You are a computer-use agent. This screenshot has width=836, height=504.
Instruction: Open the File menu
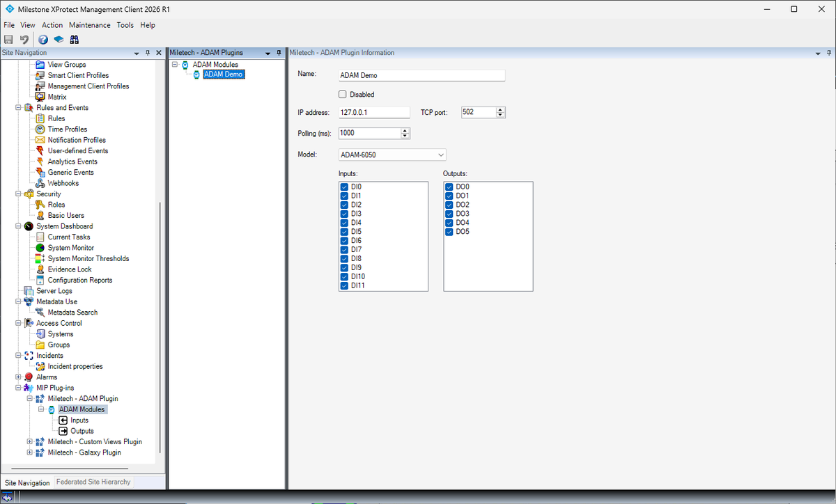[x=9, y=25]
